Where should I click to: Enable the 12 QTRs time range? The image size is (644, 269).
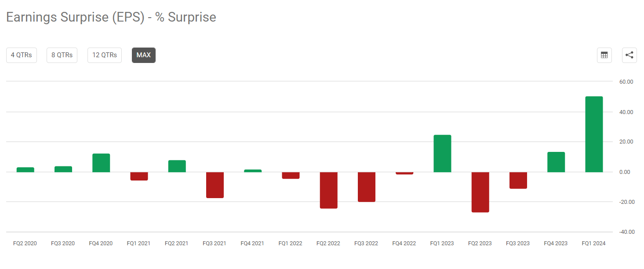coord(104,55)
